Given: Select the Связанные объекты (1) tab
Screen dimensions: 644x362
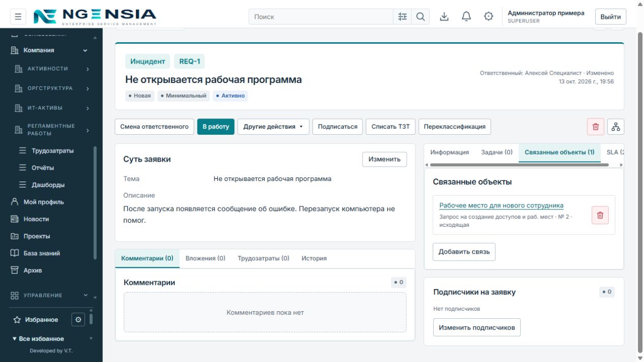Looking at the screenshot, I should [559, 152].
